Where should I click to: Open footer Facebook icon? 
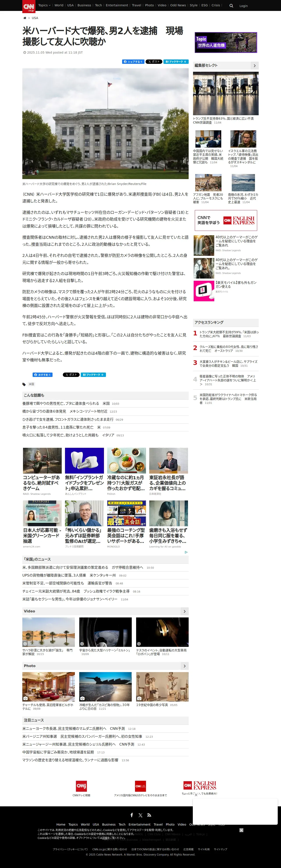[132, 815]
